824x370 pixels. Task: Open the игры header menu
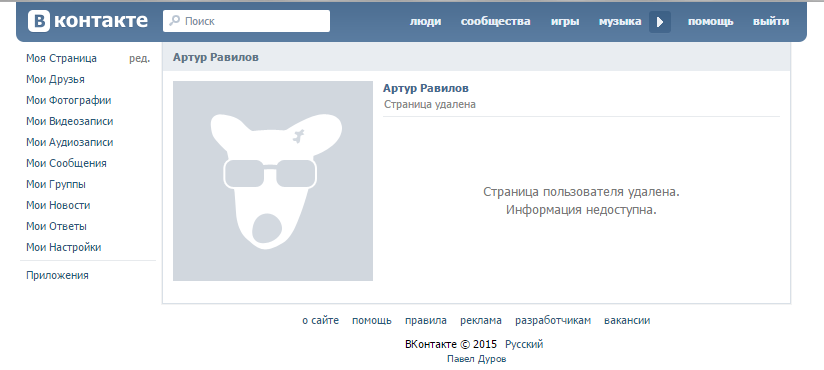coord(565,22)
